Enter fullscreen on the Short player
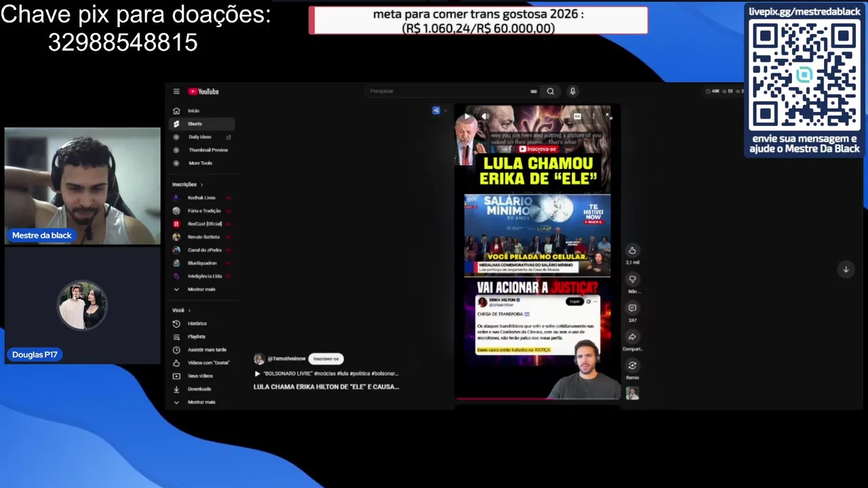Image resolution: width=868 pixels, height=488 pixels. coord(608,117)
